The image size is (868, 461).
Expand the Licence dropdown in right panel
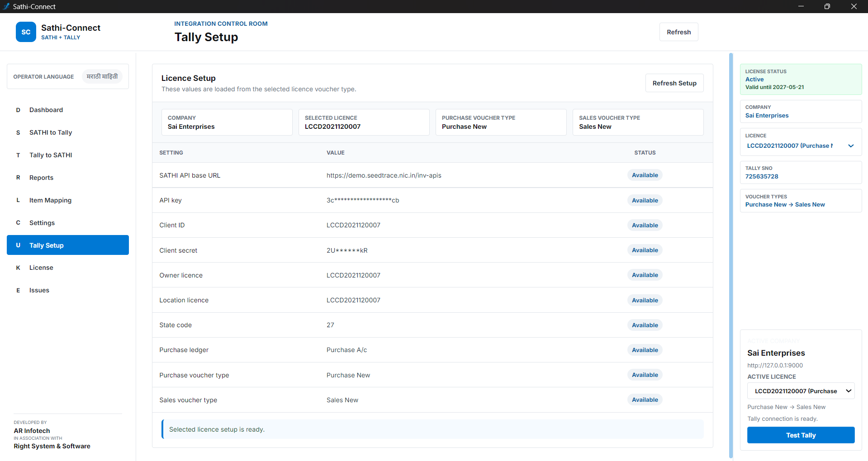(800, 146)
